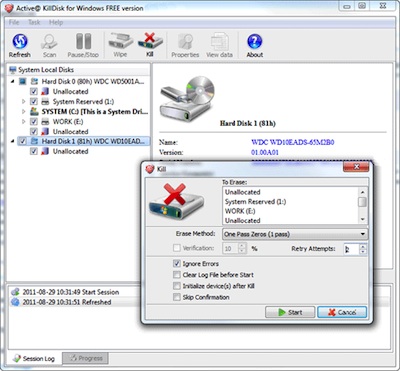Close the Kill dialog

(x=356, y=167)
